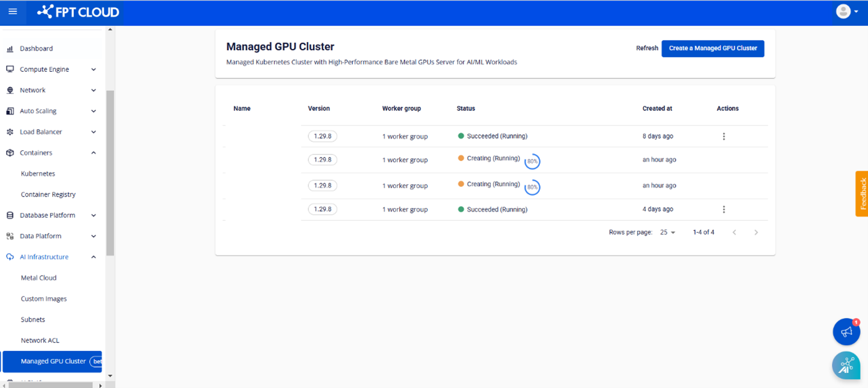Go to previous page of table
Image resolution: width=868 pixels, height=388 pixels.
734,232
